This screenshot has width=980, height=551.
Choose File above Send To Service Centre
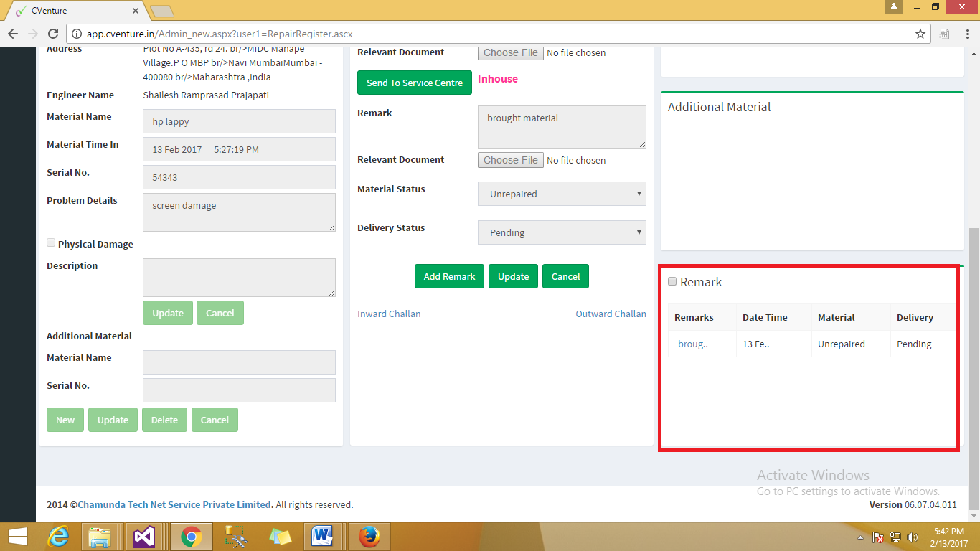click(511, 52)
